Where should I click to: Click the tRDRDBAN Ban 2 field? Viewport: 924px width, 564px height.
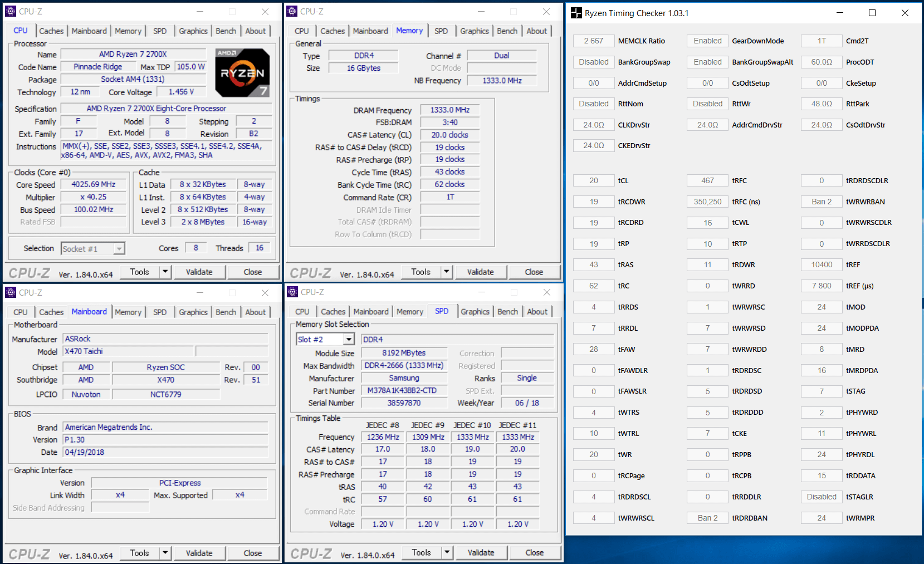pos(708,518)
